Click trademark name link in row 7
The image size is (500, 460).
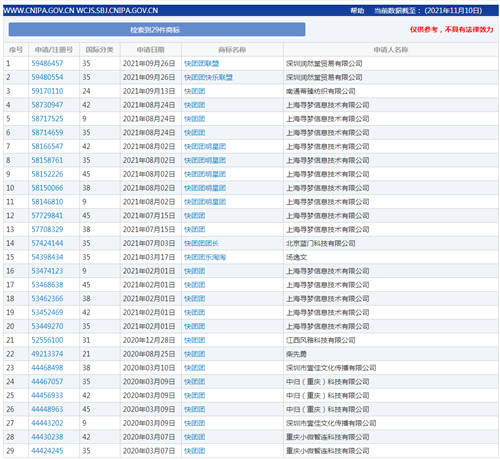tap(205, 146)
